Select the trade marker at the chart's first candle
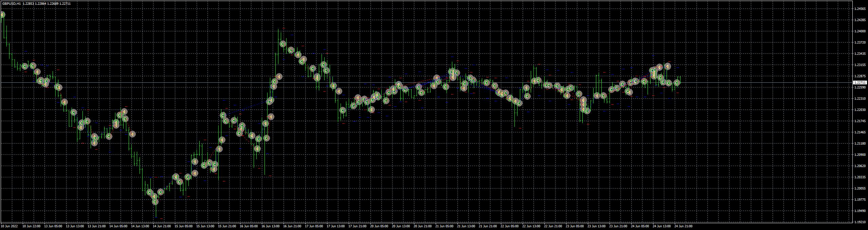Viewport: 868px width, 230px height. tap(2, 15)
